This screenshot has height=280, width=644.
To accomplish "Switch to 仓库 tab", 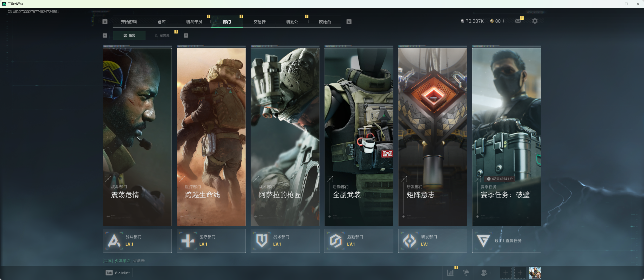I will click(161, 22).
